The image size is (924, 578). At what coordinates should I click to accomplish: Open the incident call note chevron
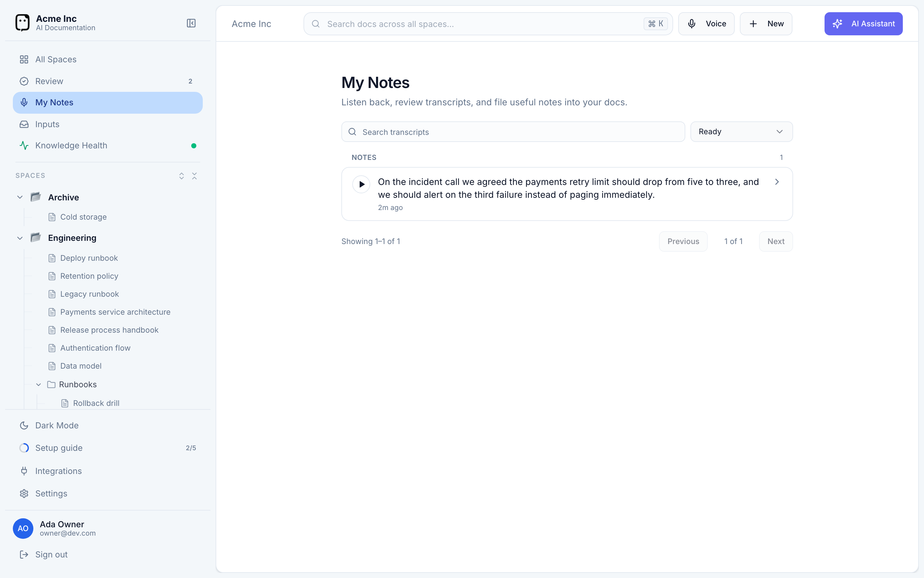point(777,182)
